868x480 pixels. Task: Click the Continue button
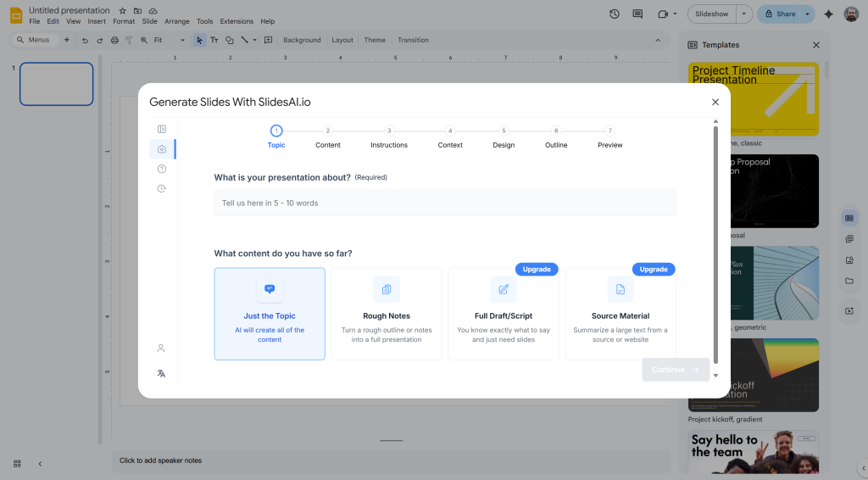676,369
